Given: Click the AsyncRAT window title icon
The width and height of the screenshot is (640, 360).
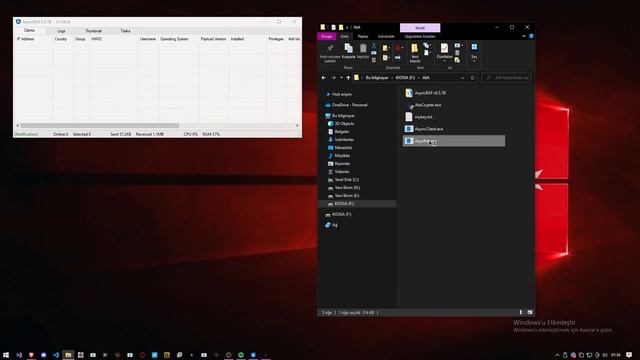Looking at the screenshot, I should click(x=18, y=22).
